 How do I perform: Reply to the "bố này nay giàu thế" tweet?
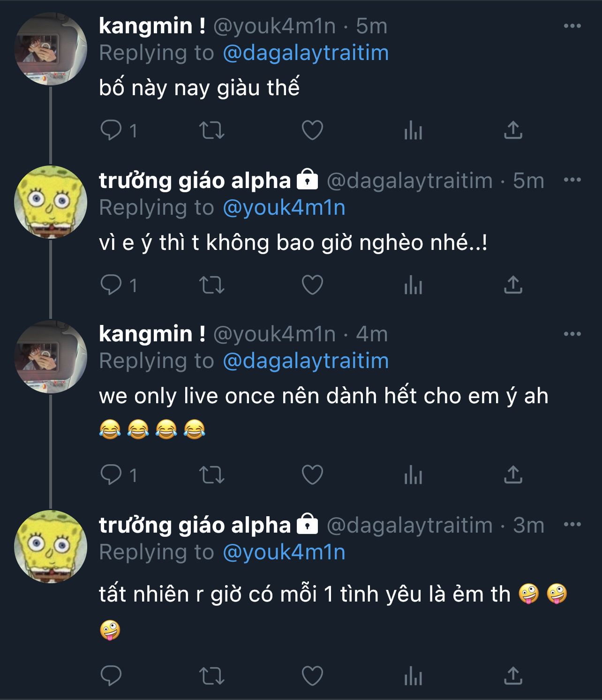coord(111,130)
